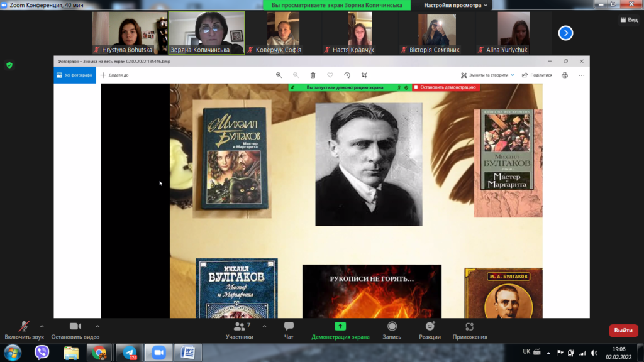Click the Булгаков portrait photo
The height and width of the screenshot is (362, 644).
click(x=369, y=164)
